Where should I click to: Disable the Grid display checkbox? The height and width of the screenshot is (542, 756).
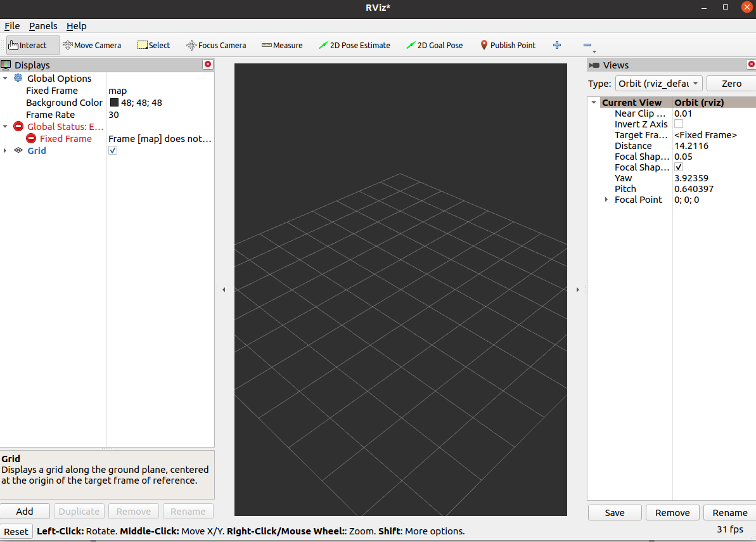[x=113, y=151]
